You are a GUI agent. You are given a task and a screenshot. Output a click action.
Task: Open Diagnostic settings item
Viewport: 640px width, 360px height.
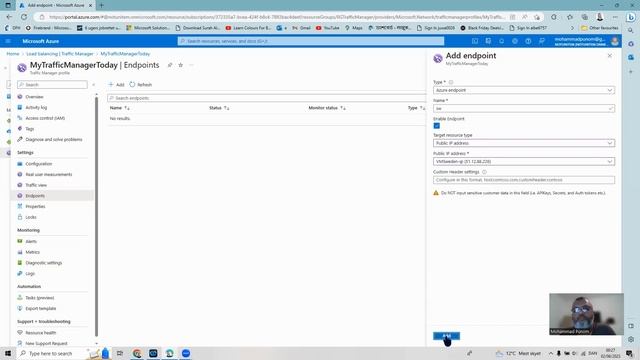(44, 263)
